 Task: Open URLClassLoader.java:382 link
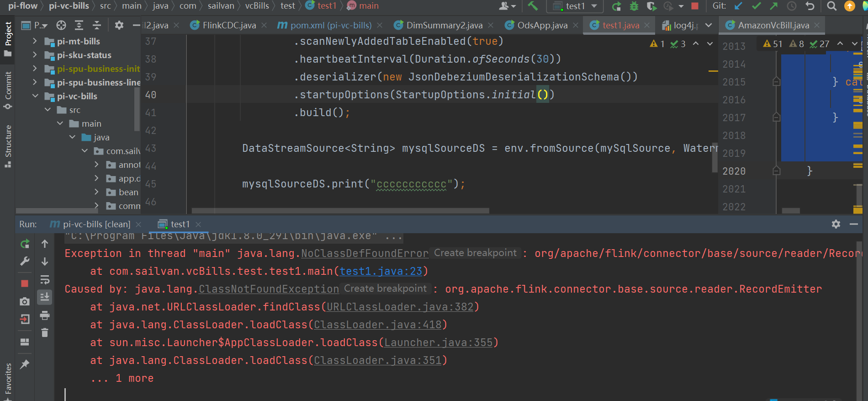click(400, 307)
